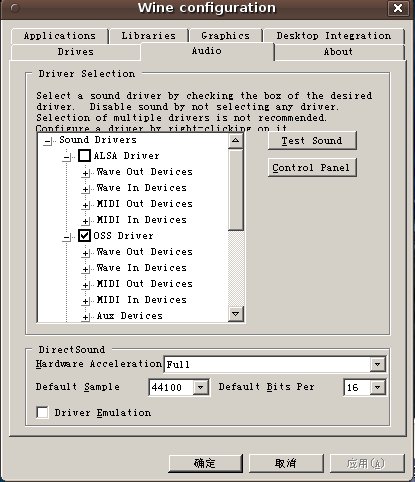The image size is (415, 482).
Task: Expand OSS MIDI In Devices
Action: pyautogui.click(x=85, y=301)
